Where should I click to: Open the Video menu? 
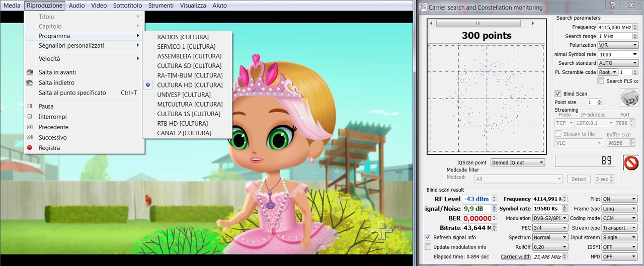[x=99, y=6]
